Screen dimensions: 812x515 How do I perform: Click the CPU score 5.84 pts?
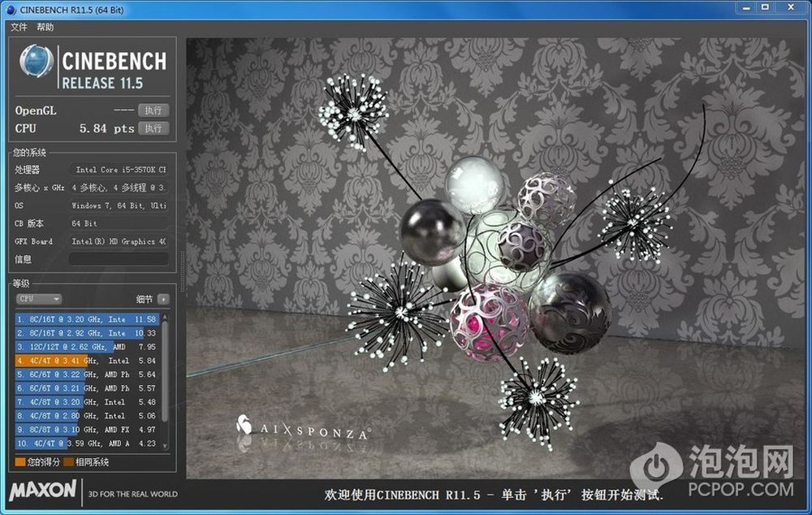(106, 128)
